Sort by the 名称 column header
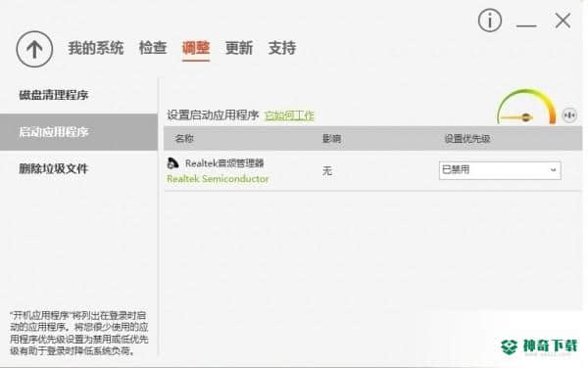The height and width of the screenshot is (368, 588). coord(184,139)
